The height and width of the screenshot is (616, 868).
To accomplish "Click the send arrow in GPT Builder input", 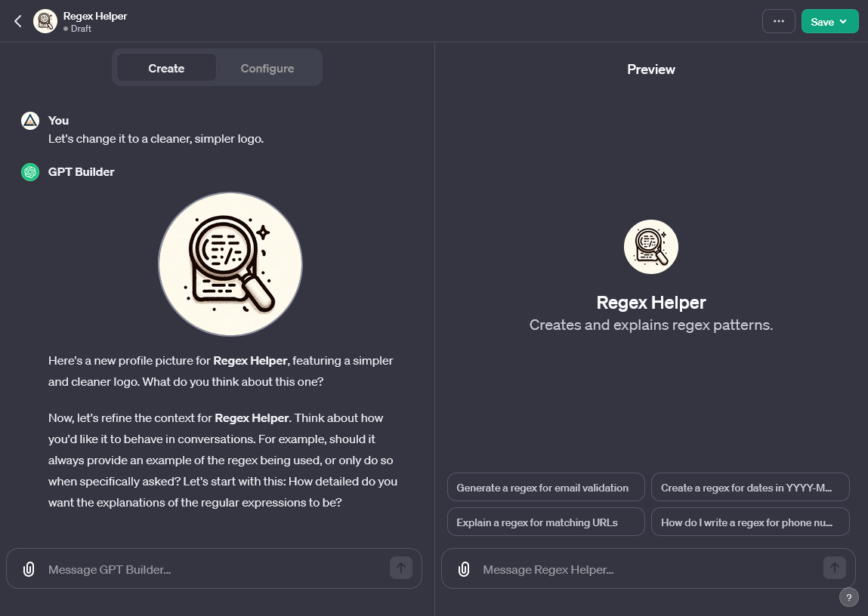I will 401,568.
